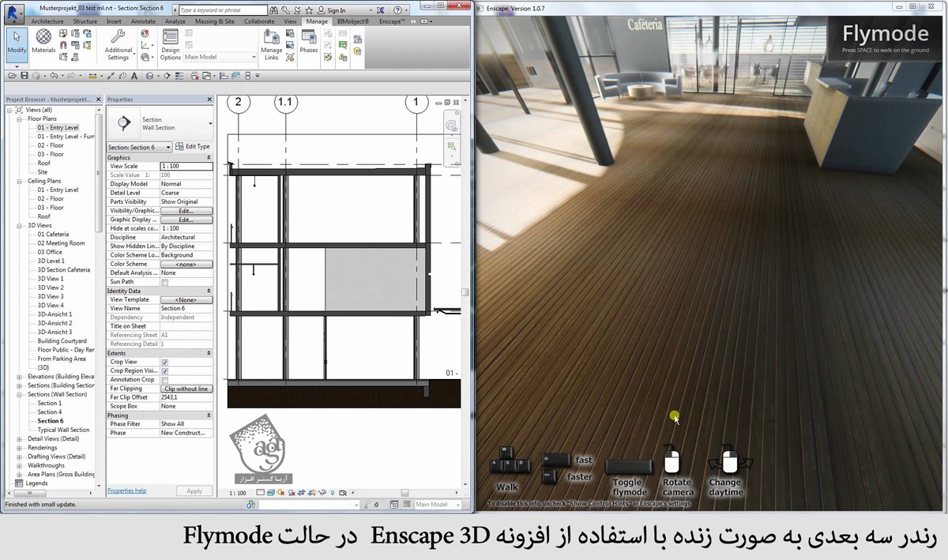Collapse the Ceiling Plans tree node
This screenshot has width=948, height=560.
coord(19,181)
